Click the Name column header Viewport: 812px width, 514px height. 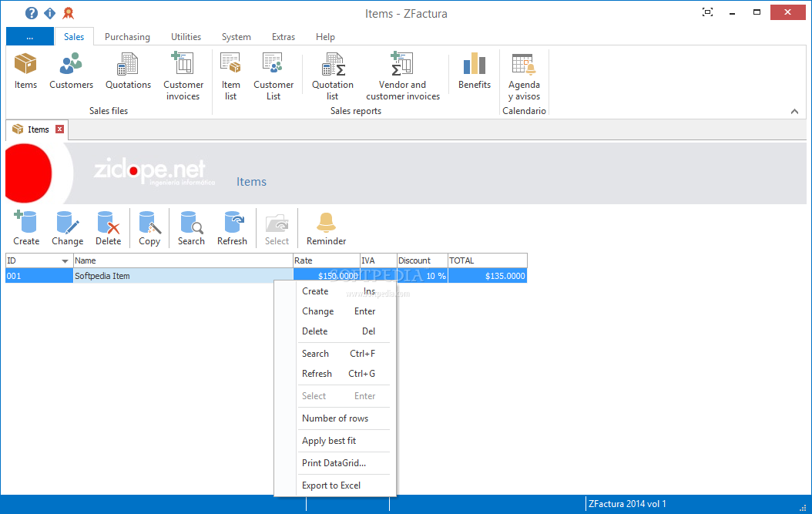[183, 260]
